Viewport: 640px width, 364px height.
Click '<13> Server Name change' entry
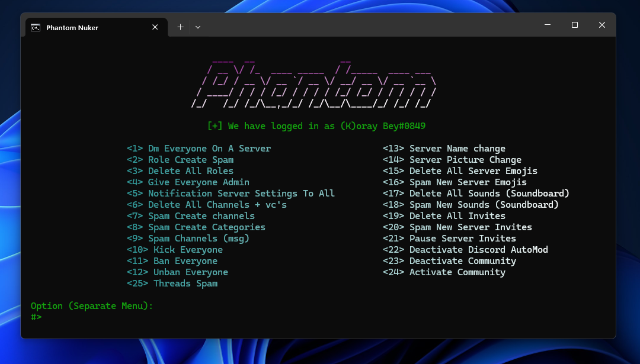tap(444, 149)
